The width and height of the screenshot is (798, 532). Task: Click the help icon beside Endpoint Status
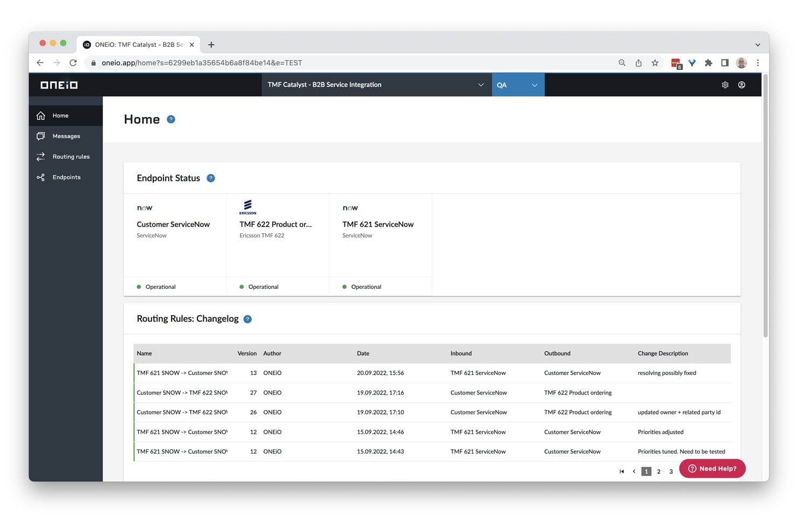pos(211,178)
